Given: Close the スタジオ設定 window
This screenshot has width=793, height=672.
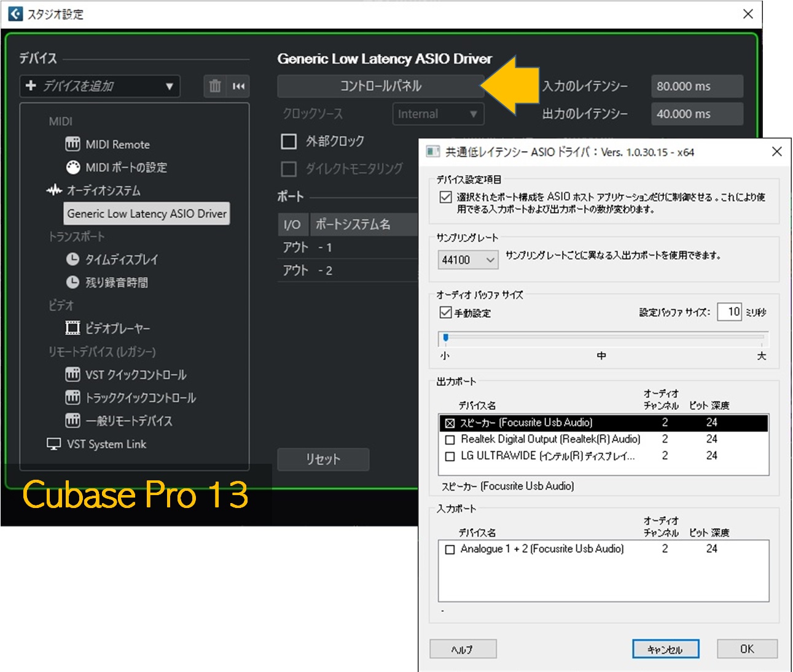Looking at the screenshot, I should coord(748,14).
